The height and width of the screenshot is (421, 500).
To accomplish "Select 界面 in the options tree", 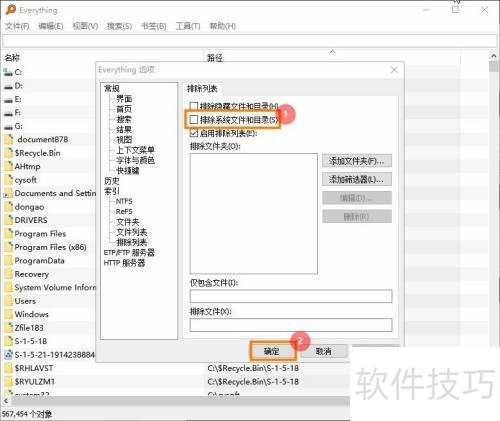I will click(124, 99).
